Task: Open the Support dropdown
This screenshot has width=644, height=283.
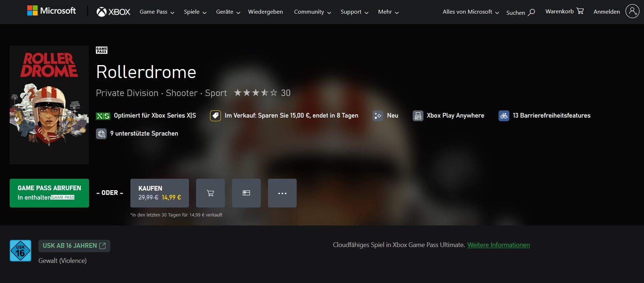Action: (x=355, y=12)
